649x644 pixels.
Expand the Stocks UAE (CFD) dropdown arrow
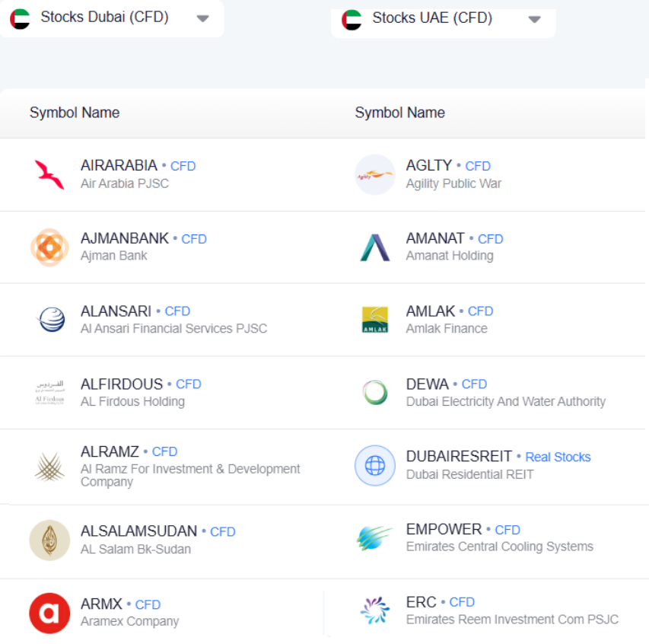pos(534,20)
